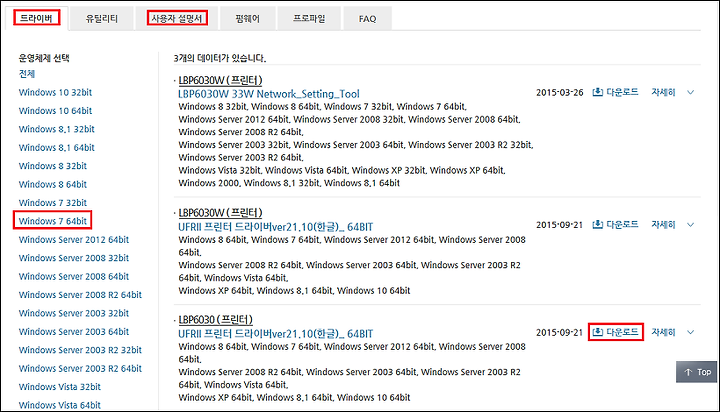
Task: Filter by Windows Server 2008 32bit
Action: click(73, 258)
